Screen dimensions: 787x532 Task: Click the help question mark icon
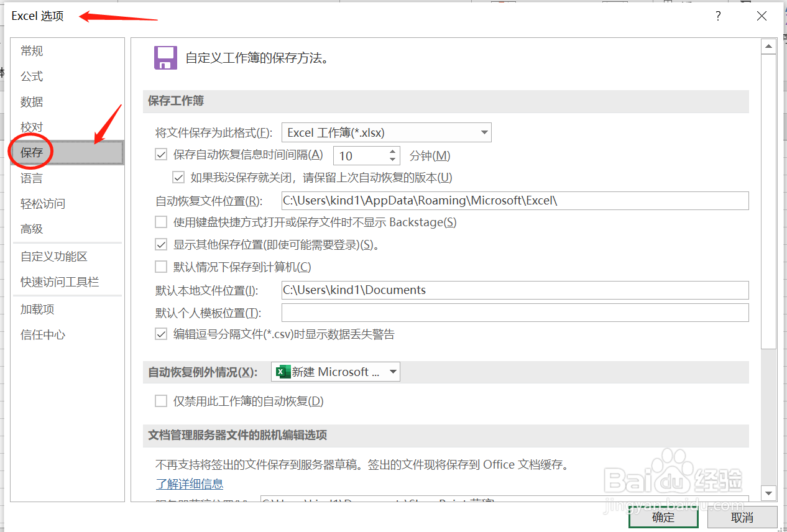tap(718, 16)
